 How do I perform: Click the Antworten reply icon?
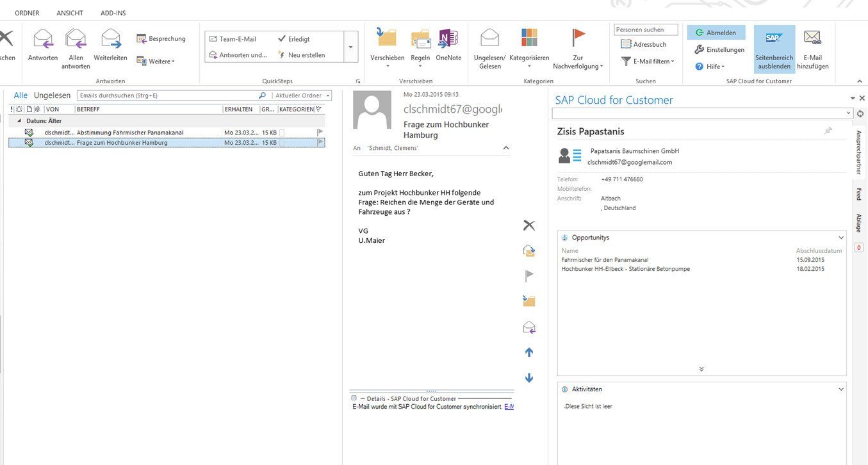click(x=43, y=39)
